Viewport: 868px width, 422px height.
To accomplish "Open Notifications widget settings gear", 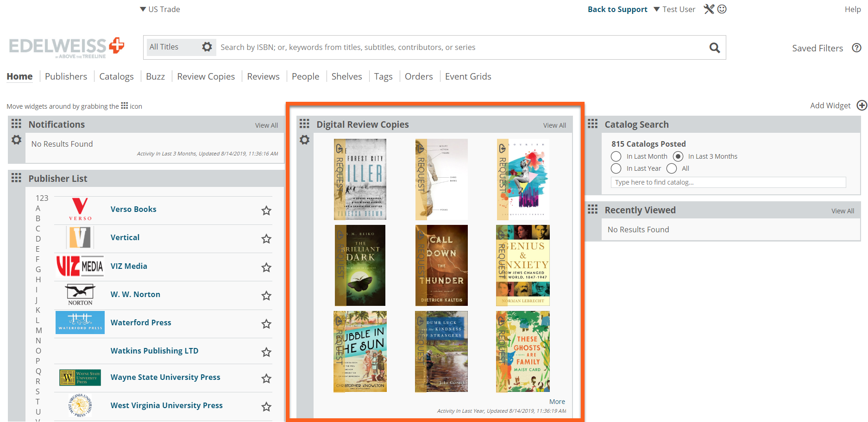I will point(17,140).
